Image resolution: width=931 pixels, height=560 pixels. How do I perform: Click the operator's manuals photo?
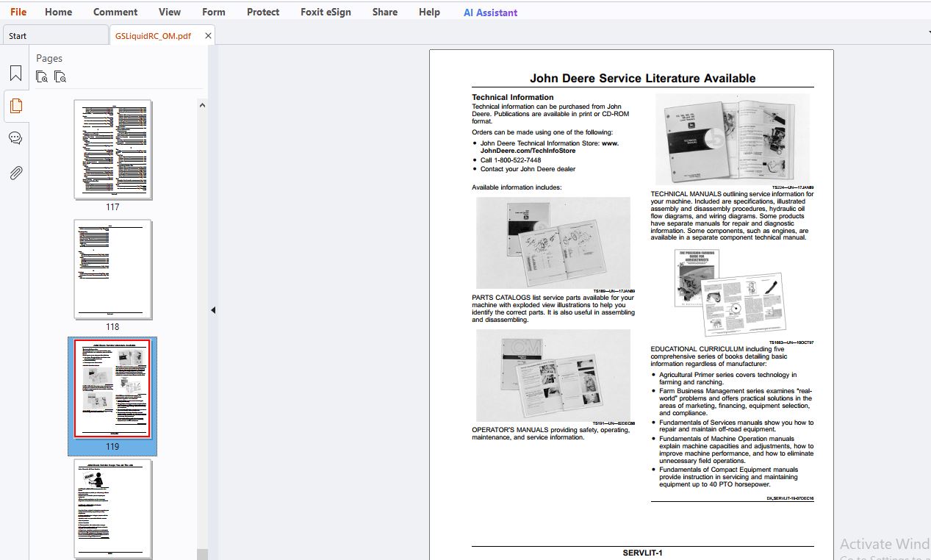tap(553, 375)
